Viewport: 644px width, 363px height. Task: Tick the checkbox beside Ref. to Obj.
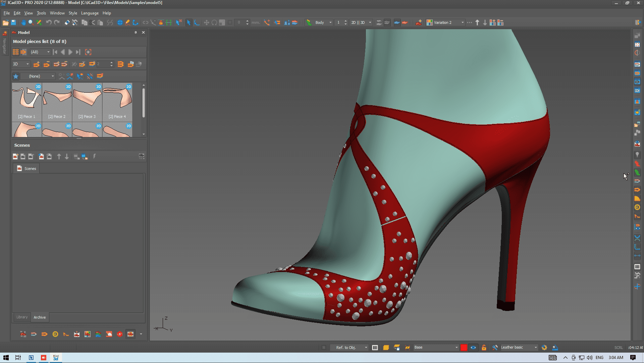coord(324,348)
